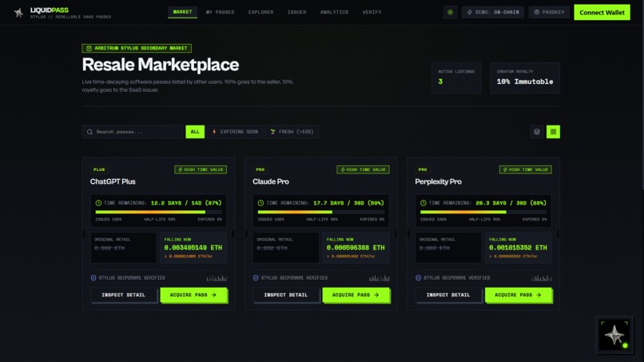
Task: Click the search magnifier icon
Action: 89,132
